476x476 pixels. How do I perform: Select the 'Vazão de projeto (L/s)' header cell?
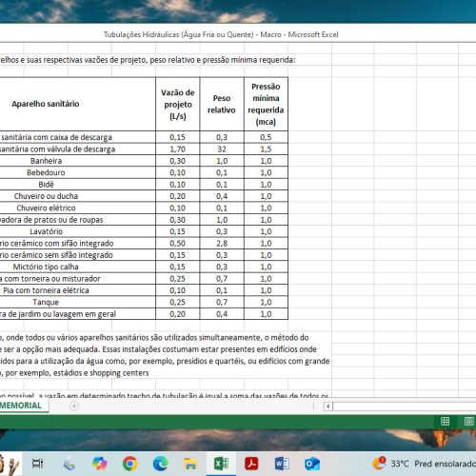coord(178,104)
